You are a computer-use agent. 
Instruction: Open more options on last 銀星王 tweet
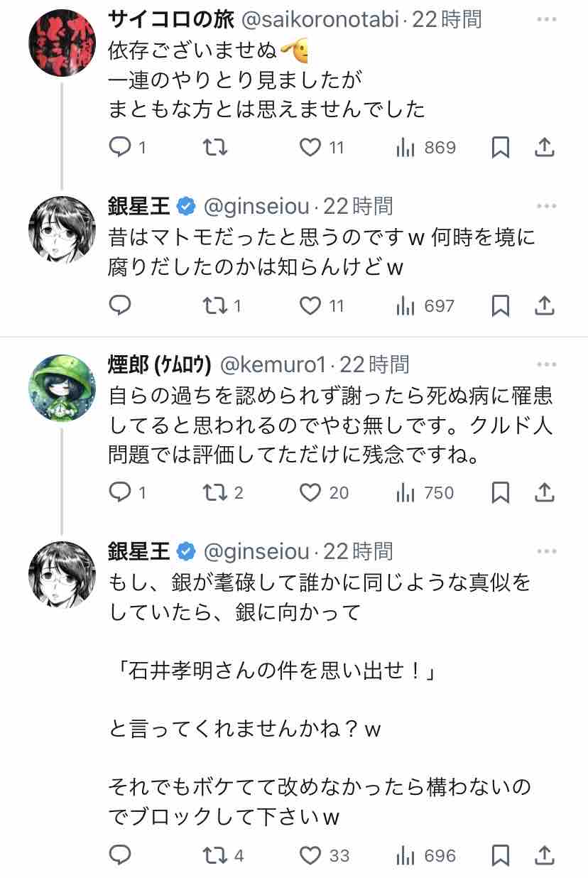coord(546,551)
